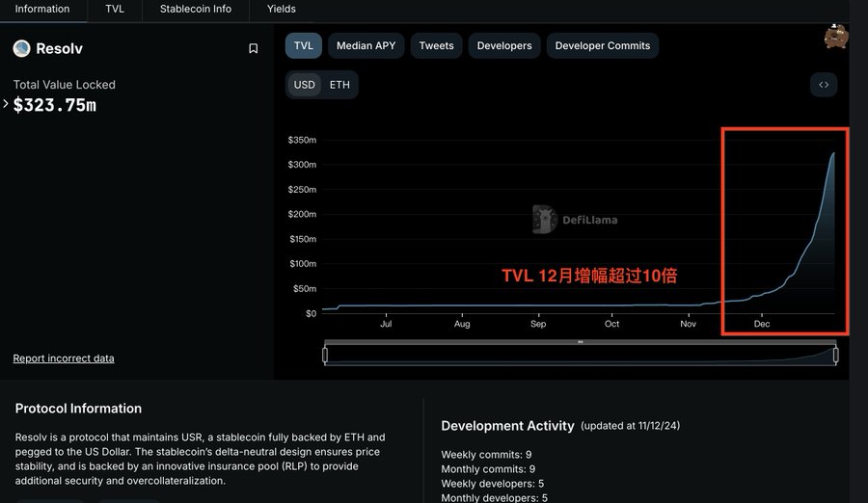Image resolution: width=868 pixels, height=503 pixels.
Task: Click the Resolv protocol name
Action: [59, 49]
